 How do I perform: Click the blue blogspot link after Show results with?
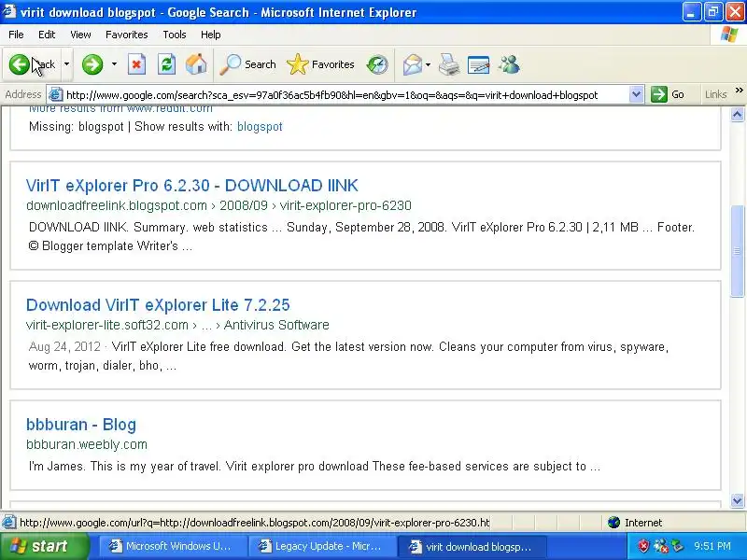[260, 127]
